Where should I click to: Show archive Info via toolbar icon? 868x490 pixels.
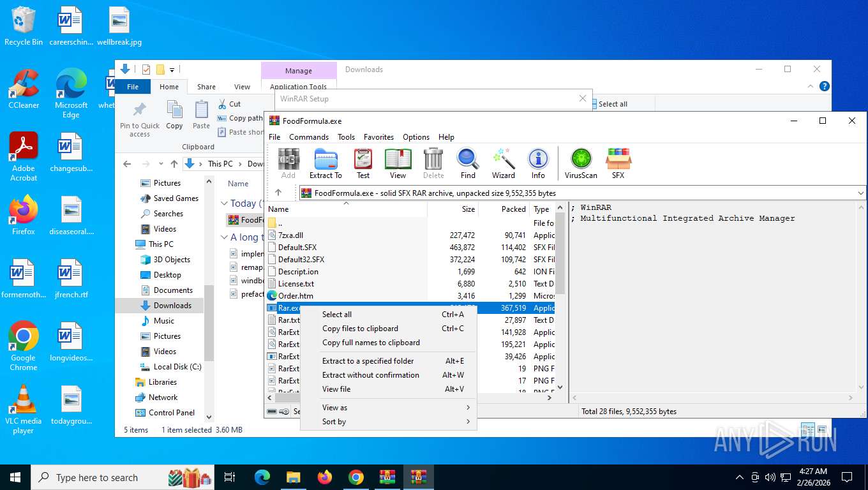point(538,163)
